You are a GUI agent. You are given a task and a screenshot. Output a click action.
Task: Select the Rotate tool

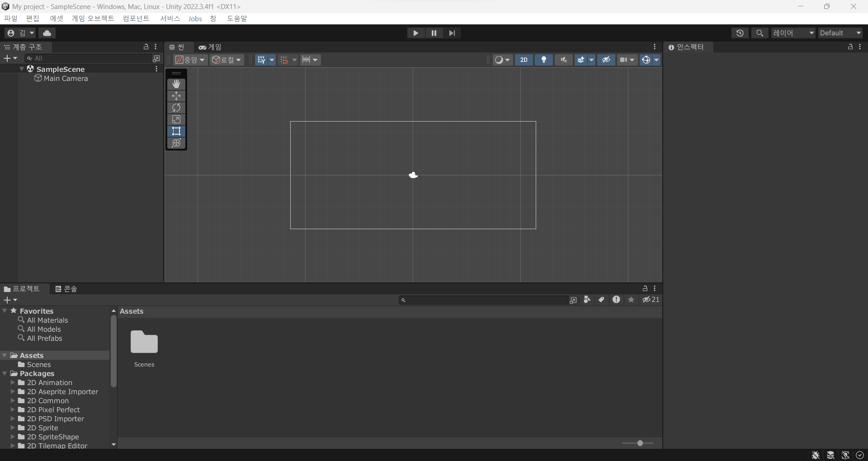[x=176, y=108]
